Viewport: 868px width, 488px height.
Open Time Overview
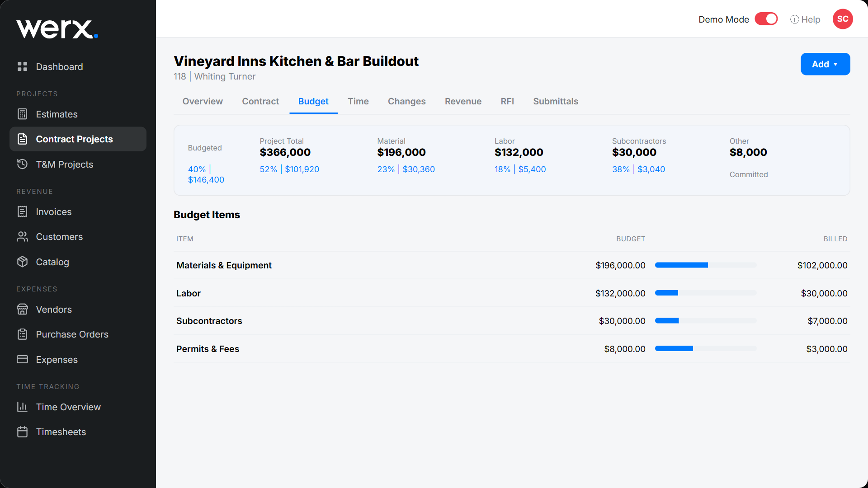pyautogui.click(x=78, y=407)
